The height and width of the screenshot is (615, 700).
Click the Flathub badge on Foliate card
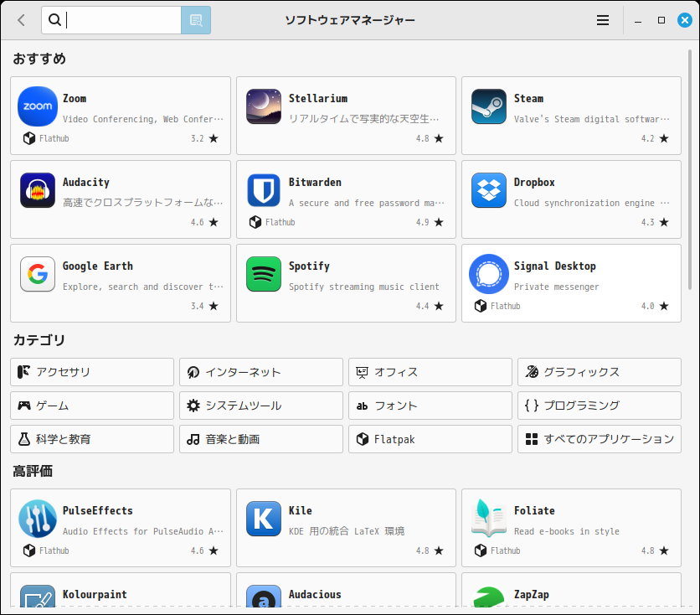497,550
